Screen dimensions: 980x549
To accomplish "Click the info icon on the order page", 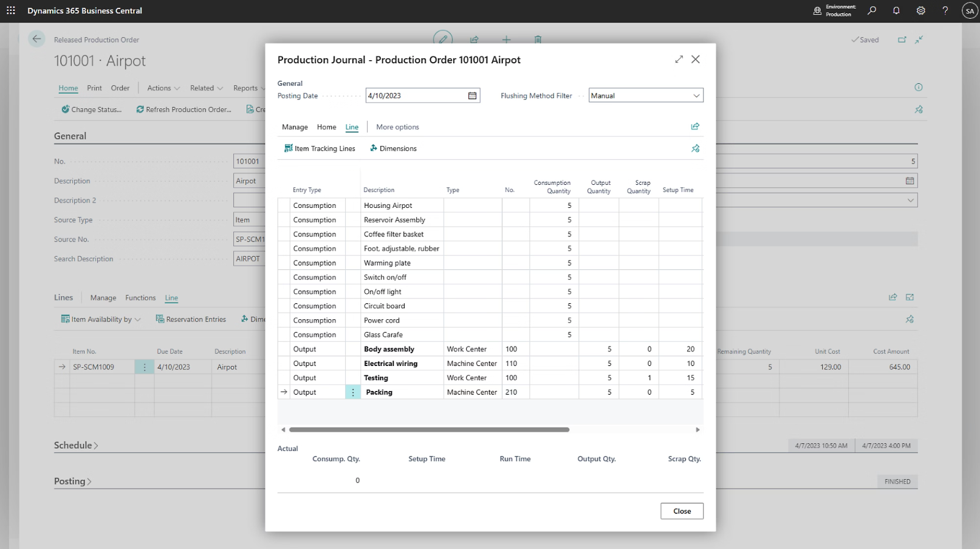I will pos(919,87).
